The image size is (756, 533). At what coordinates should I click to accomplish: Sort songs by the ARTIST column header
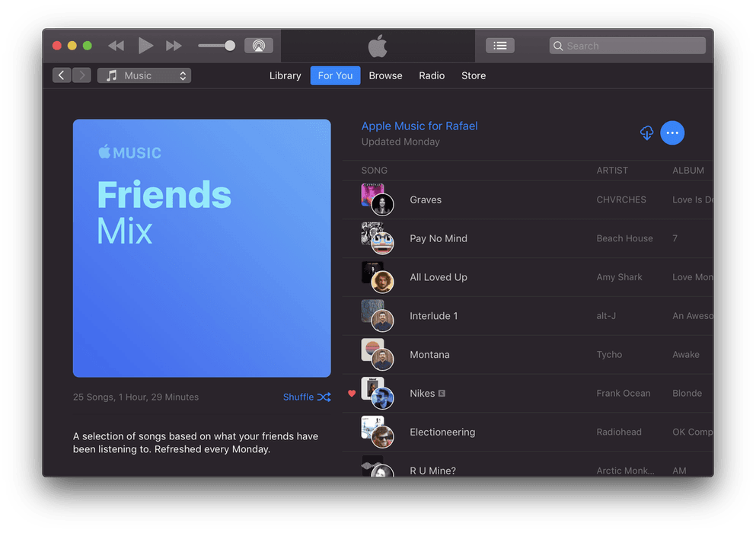[x=612, y=171]
